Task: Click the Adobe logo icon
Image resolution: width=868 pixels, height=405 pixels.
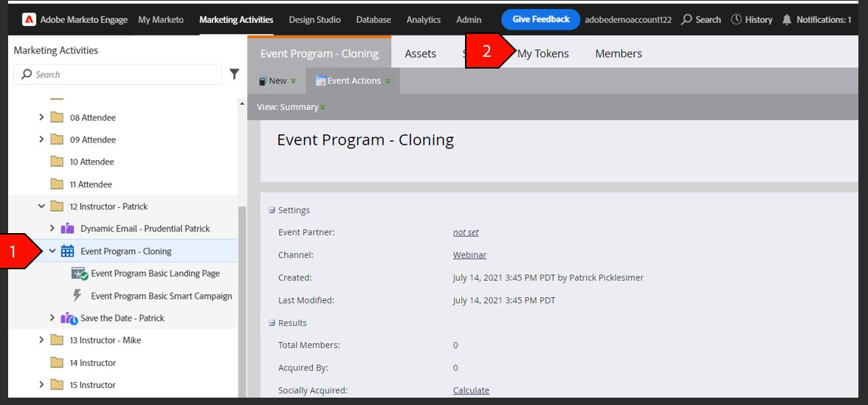Action: click(x=29, y=19)
